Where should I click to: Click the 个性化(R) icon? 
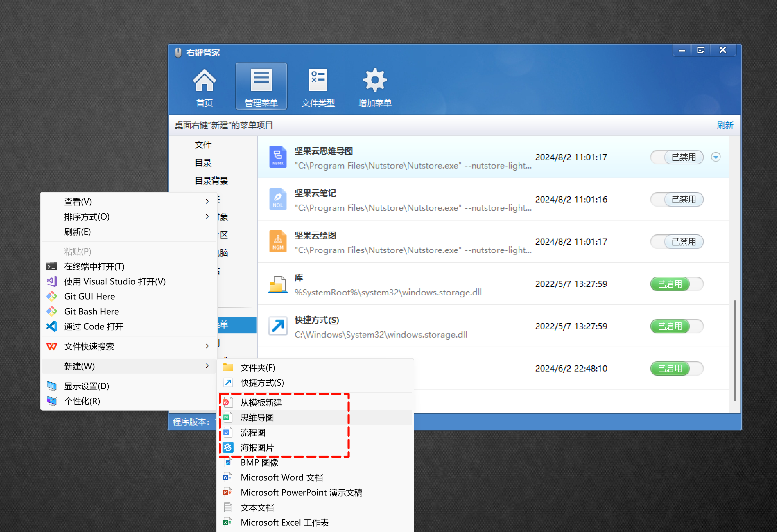52,401
